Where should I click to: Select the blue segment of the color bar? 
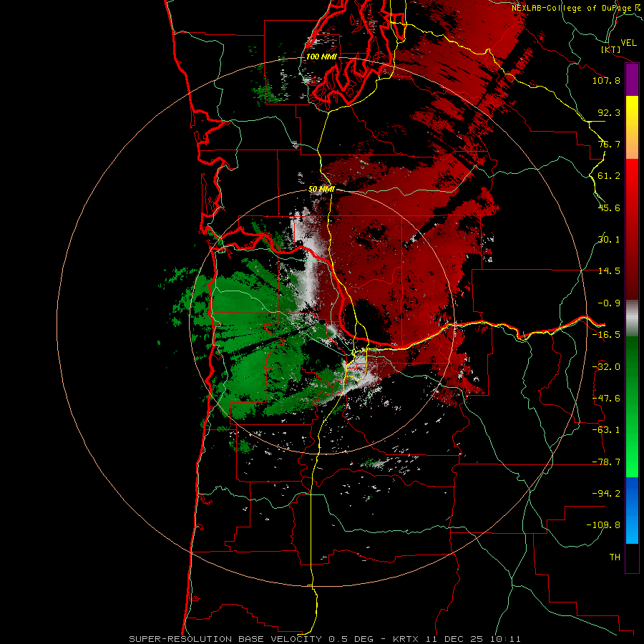click(632, 510)
